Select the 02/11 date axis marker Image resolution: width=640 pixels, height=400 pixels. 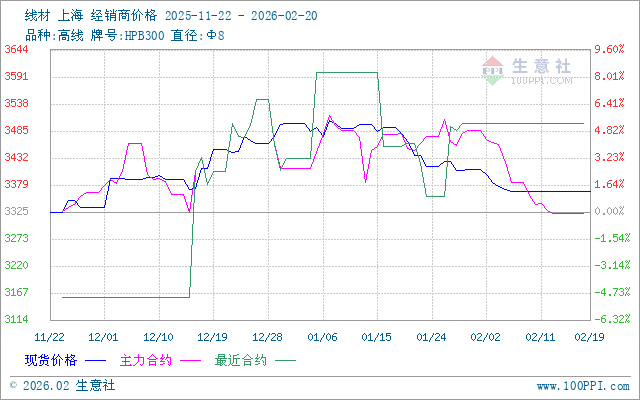pos(541,338)
